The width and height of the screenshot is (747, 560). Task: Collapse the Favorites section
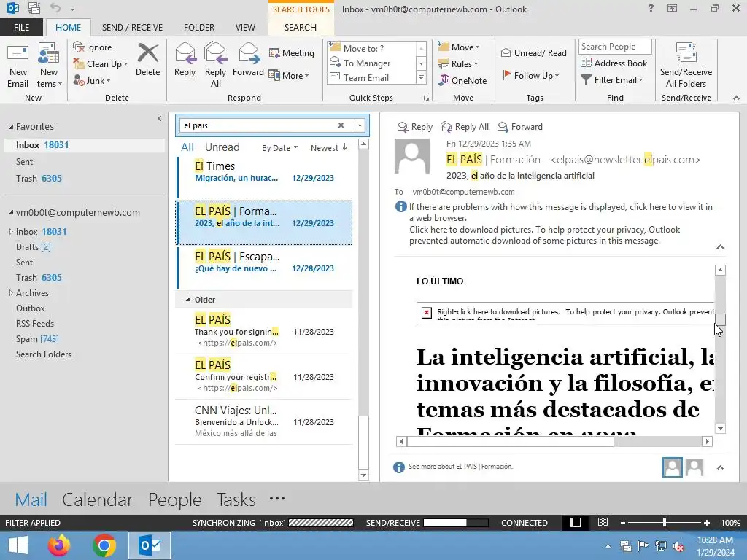[11, 127]
